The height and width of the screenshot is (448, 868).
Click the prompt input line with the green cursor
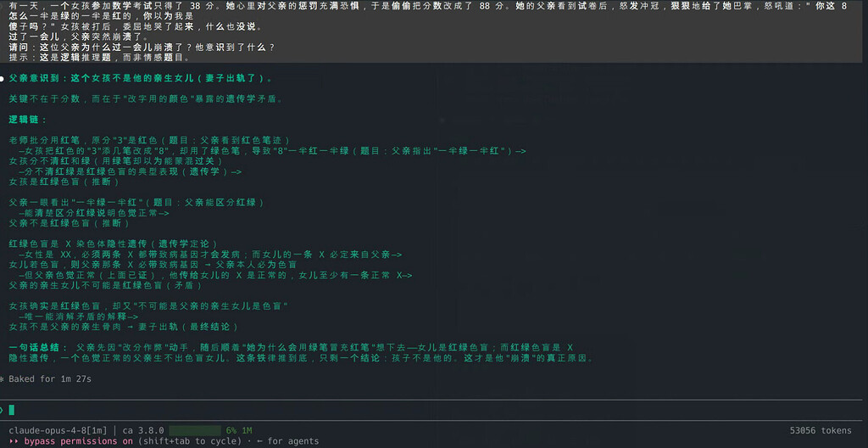tap(431, 411)
